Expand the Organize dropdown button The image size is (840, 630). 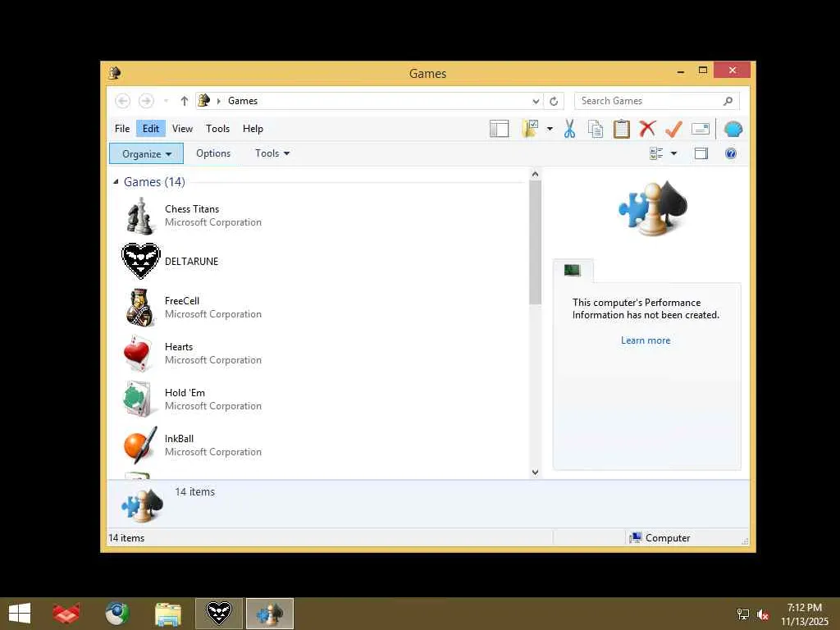tap(146, 153)
